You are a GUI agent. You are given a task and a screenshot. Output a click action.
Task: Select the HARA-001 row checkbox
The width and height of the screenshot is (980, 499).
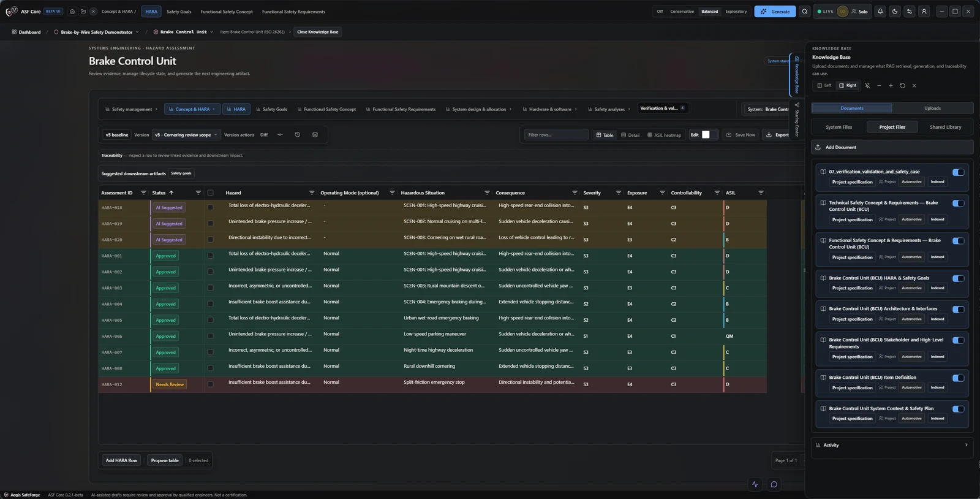210,256
